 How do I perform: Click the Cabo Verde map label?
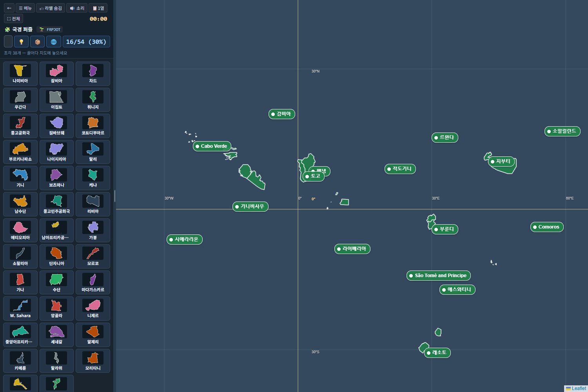212,146
